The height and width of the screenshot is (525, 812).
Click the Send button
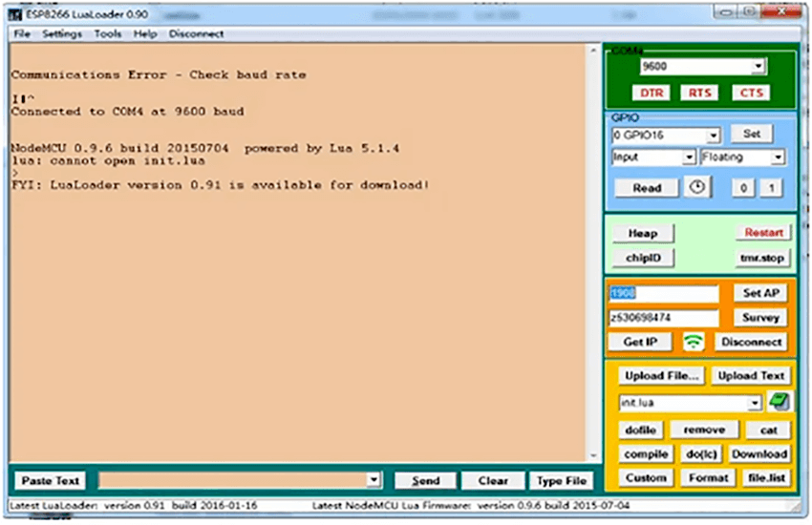425,481
